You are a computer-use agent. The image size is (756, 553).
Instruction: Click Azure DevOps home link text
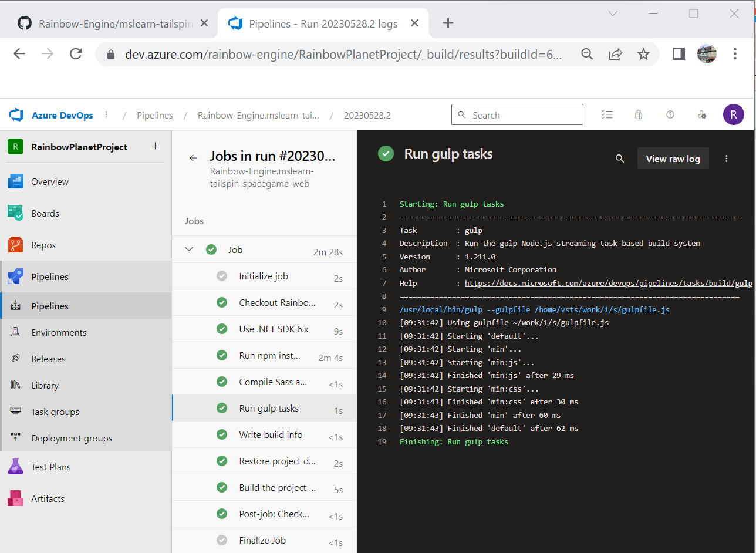tap(62, 115)
